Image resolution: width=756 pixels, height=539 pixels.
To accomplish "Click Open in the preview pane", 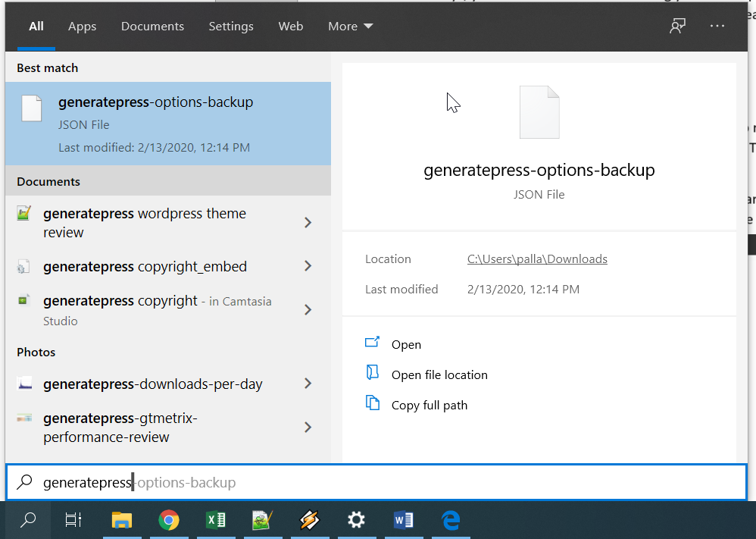I will point(406,344).
